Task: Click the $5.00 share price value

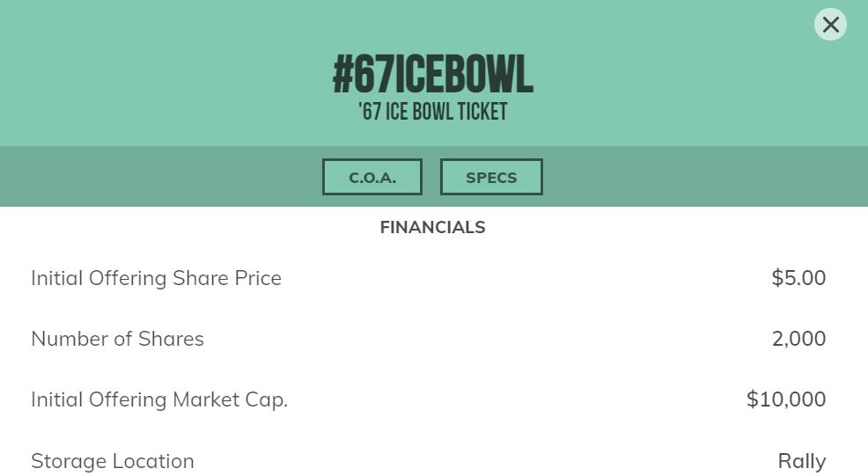Action: click(798, 278)
